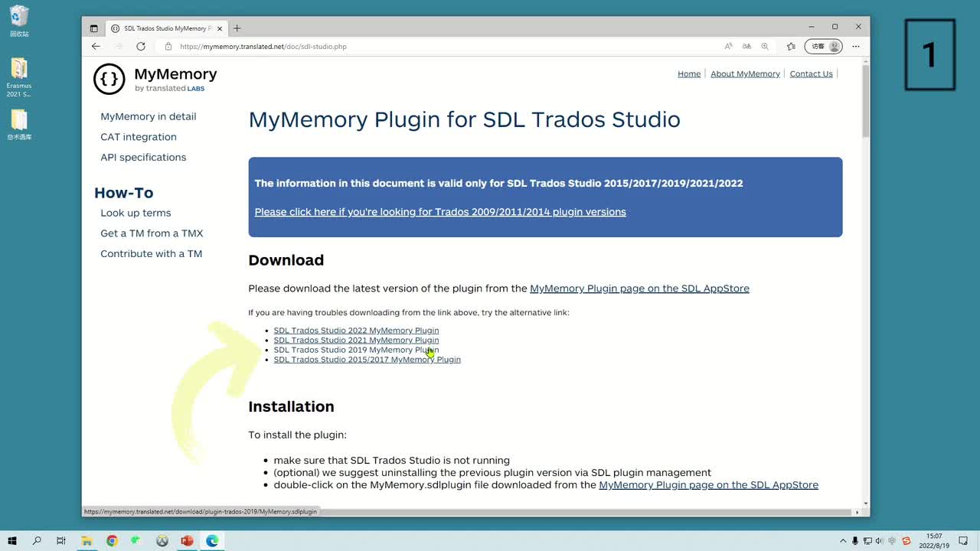Open Get a TM from a TMX

(152, 233)
